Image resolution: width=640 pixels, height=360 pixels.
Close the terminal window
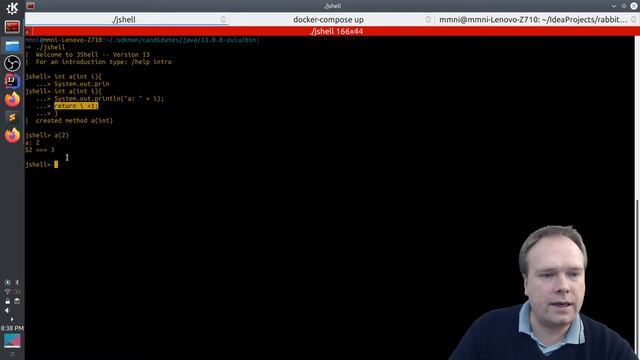click(x=634, y=6)
